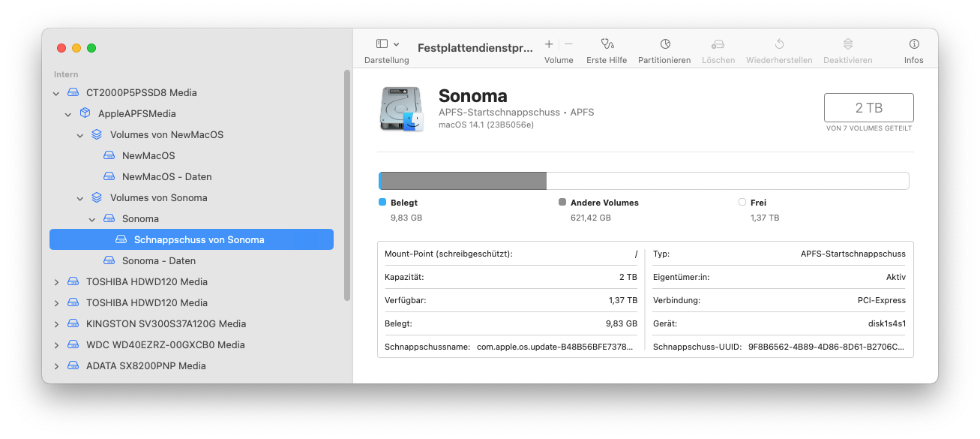Viewport: 980px width, 439px height.
Task: Click the Erste Hilfe stethoscope icon
Action: (607, 44)
